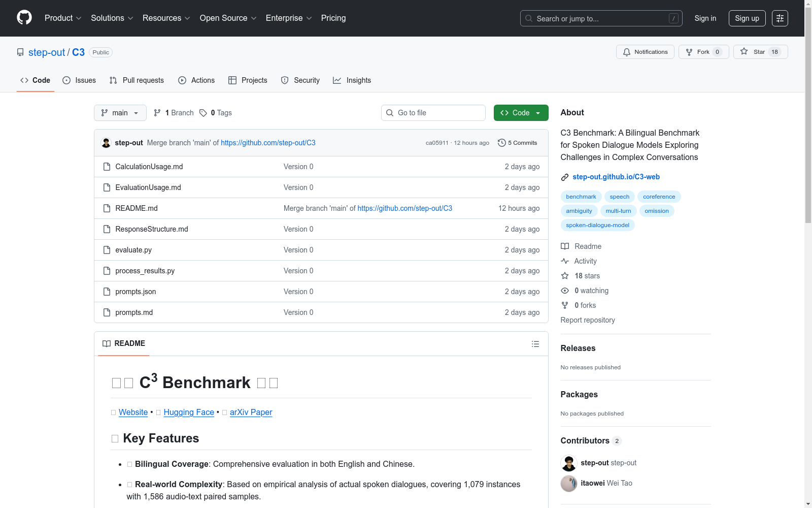This screenshot has height=508, width=812.
Task: Expand the Product menu
Action: [63, 18]
